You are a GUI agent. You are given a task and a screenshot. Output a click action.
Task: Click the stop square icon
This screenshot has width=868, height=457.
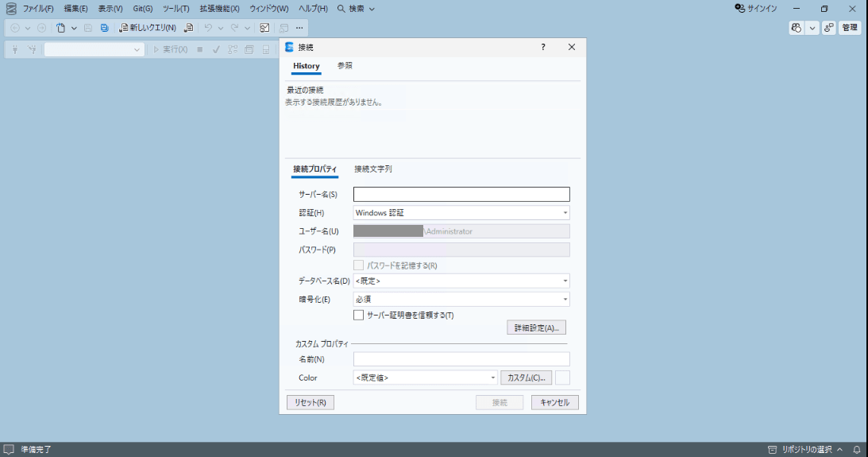pos(200,50)
